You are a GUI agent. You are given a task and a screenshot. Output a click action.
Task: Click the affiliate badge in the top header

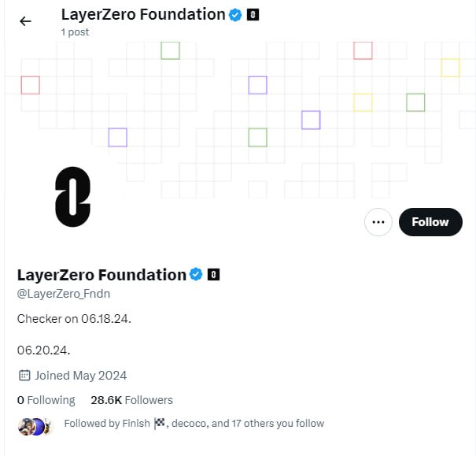(x=253, y=14)
